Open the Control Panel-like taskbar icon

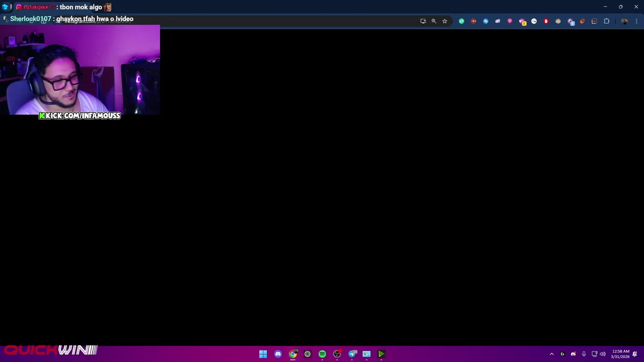[367, 354]
